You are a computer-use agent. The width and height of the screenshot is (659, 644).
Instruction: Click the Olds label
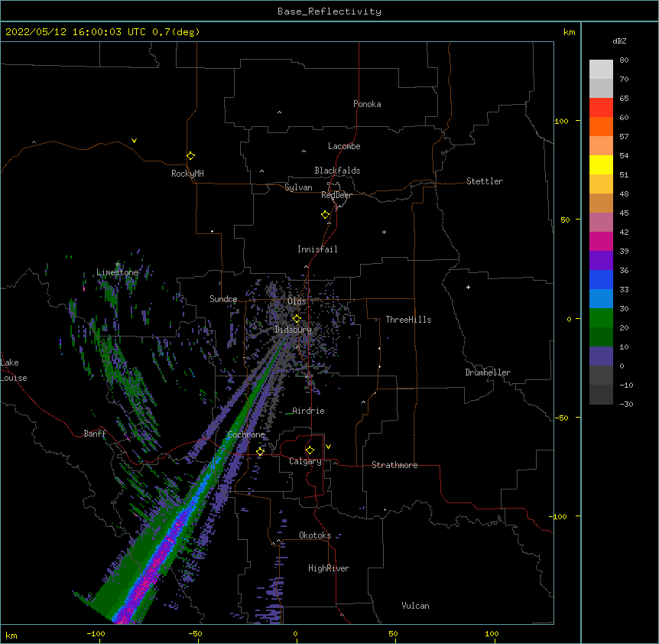(297, 301)
